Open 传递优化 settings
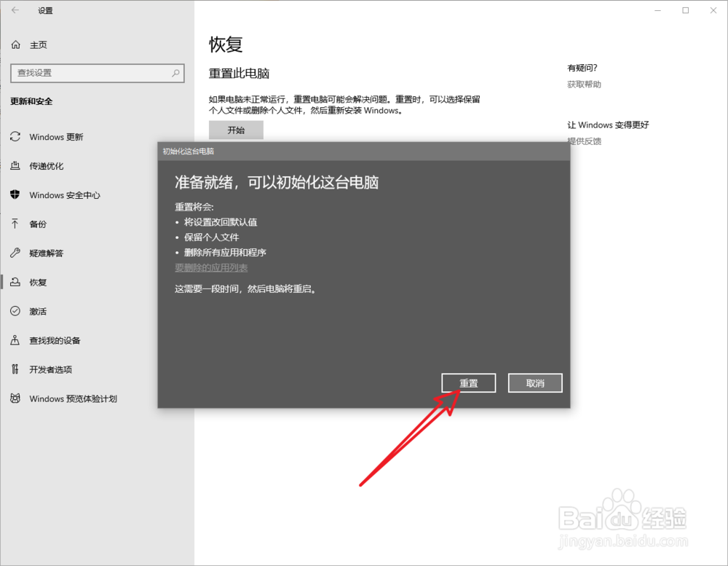728x566 pixels. [48, 166]
